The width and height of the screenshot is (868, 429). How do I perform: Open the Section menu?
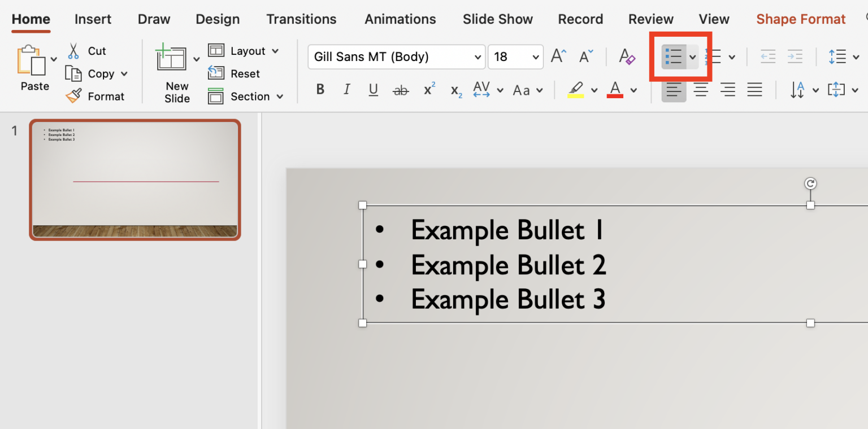pos(246,97)
